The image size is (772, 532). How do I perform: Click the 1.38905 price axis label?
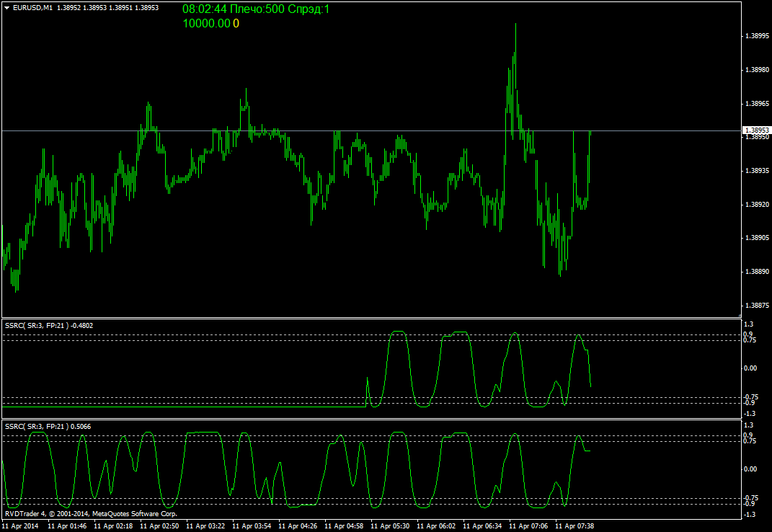757,238
